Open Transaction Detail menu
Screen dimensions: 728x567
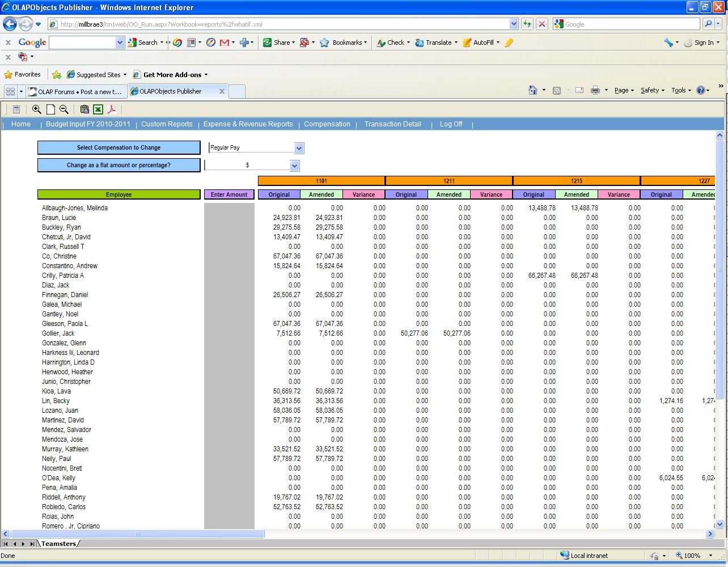393,124
